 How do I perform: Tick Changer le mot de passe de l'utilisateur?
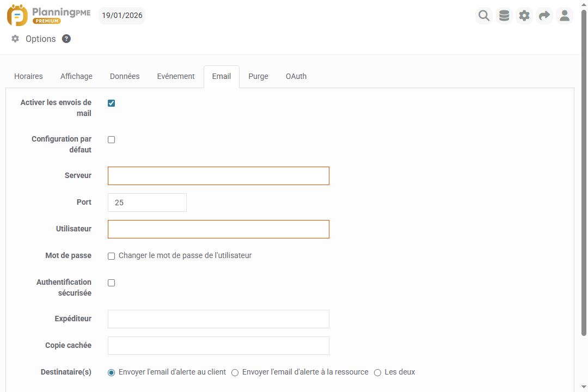point(112,256)
